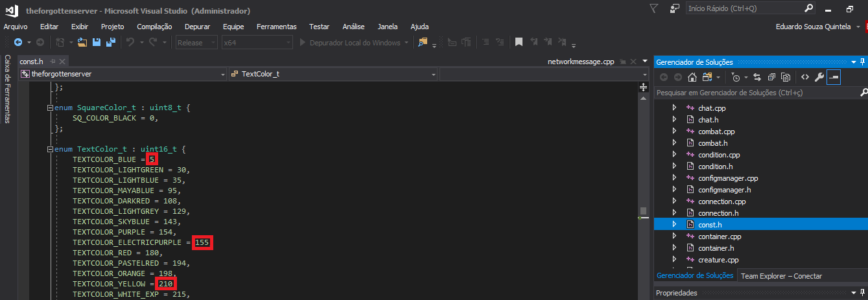The height and width of the screenshot is (300, 868).
Task: Keep networkmessage.cpp preview tab open
Action: pyautogui.click(x=622, y=62)
